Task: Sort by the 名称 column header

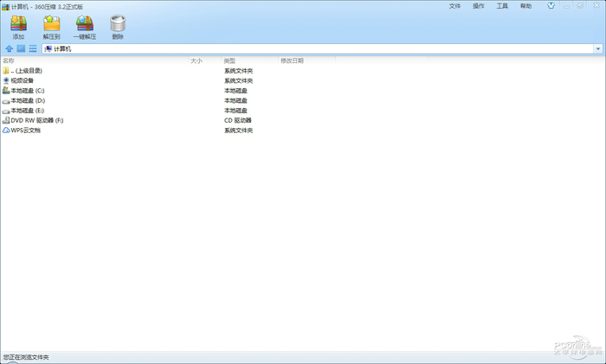Action: pyautogui.click(x=9, y=61)
